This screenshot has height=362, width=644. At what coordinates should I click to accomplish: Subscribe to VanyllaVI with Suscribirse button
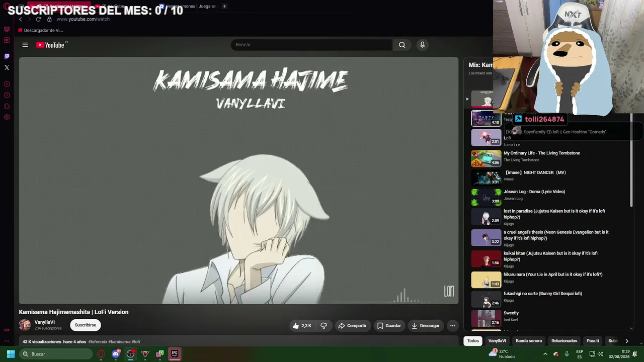86,325
